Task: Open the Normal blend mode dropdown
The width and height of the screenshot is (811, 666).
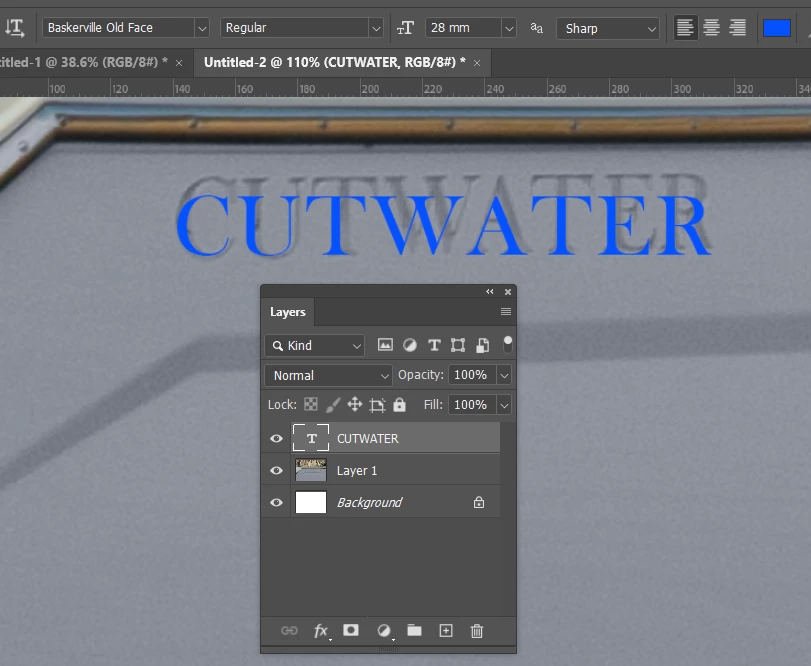Action: (328, 375)
